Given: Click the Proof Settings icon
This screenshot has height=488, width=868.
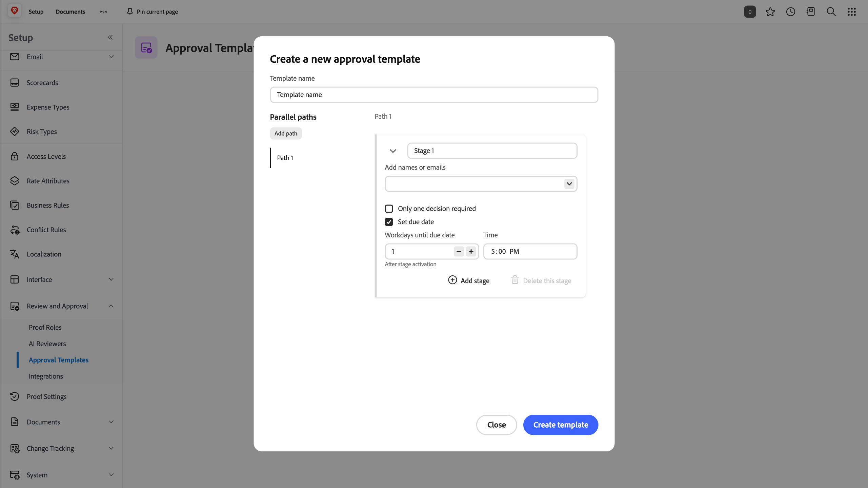Looking at the screenshot, I should pos(15,396).
